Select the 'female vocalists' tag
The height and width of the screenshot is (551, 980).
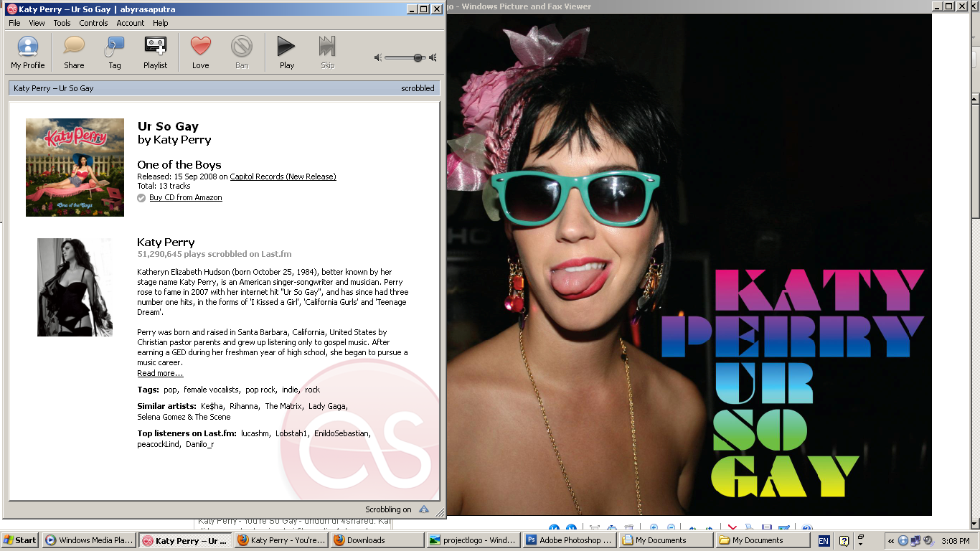pos(211,390)
